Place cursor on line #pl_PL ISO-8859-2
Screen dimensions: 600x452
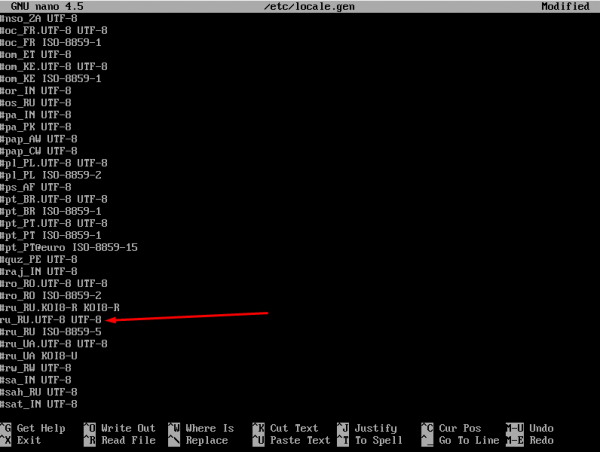[x=51, y=175]
